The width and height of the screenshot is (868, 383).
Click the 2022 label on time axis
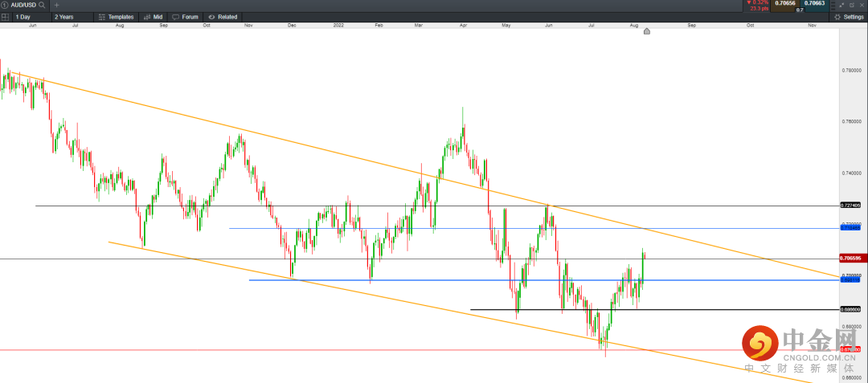click(339, 25)
